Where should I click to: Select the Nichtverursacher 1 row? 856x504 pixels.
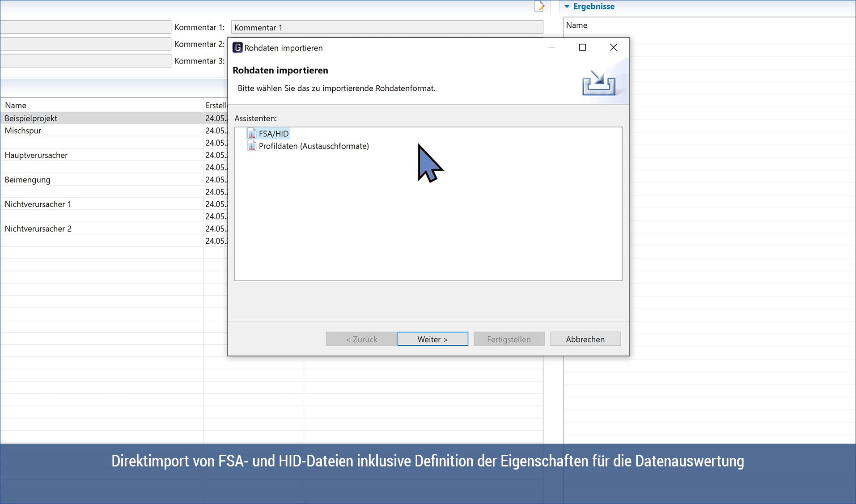click(114, 204)
